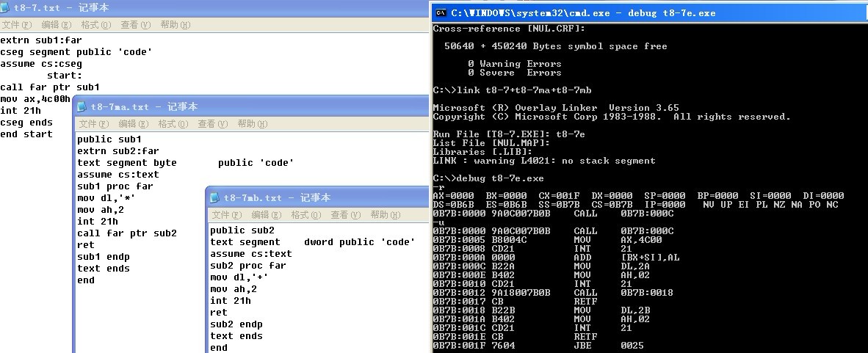Click 'dword public' text in t8-7mb.txt
The height and width of the screenshot is (353, 868).
coord(339,241)
